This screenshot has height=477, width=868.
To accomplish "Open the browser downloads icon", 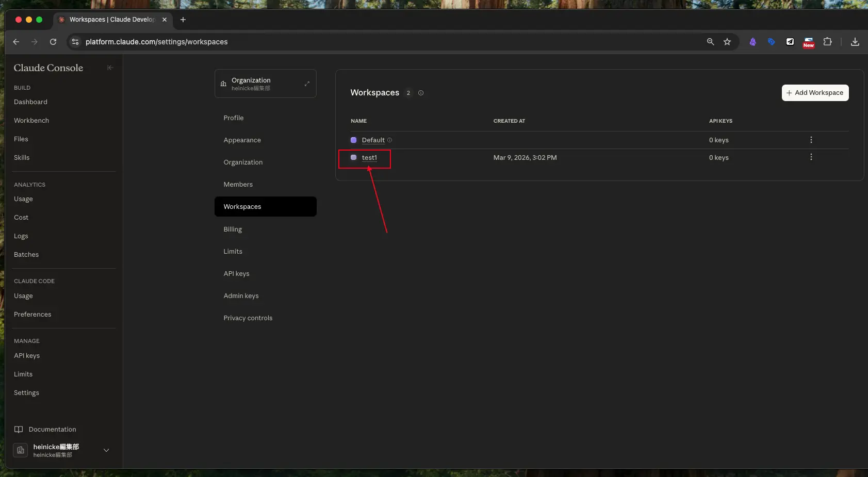I will (x=855, y=42).
